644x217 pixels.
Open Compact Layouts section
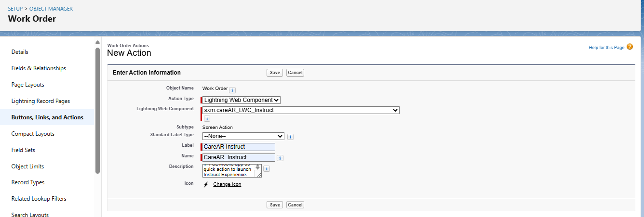(x=33, y=134)
